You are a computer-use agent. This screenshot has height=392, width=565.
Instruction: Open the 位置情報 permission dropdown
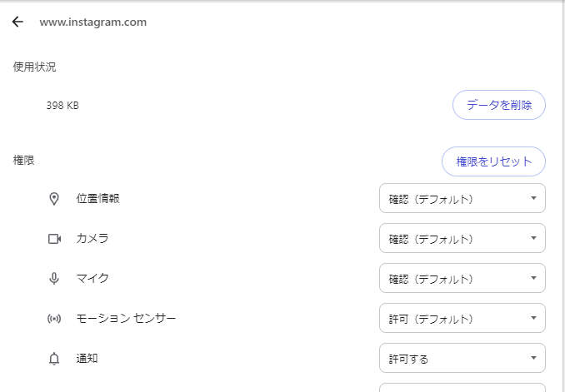(462, 198)
